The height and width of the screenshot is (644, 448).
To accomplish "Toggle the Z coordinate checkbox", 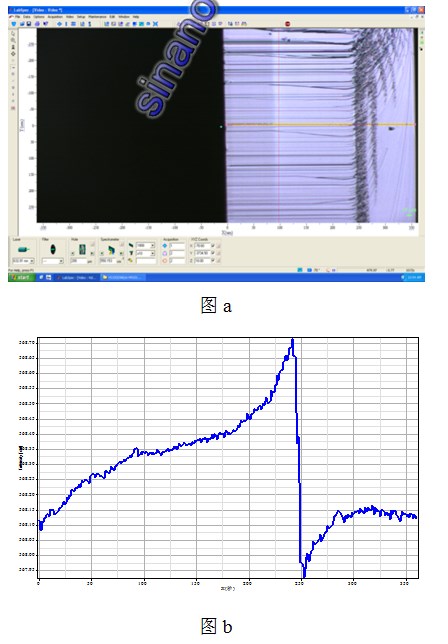I will coord(213,260).
